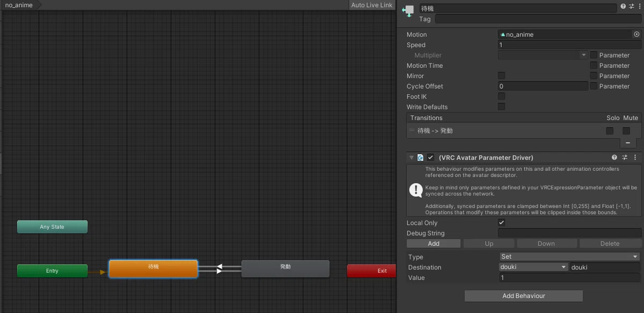The height and width of the screenshot is (313, 644).
Task: Solo the 待機 -> 発動 transition
Action: click(610, 131)
